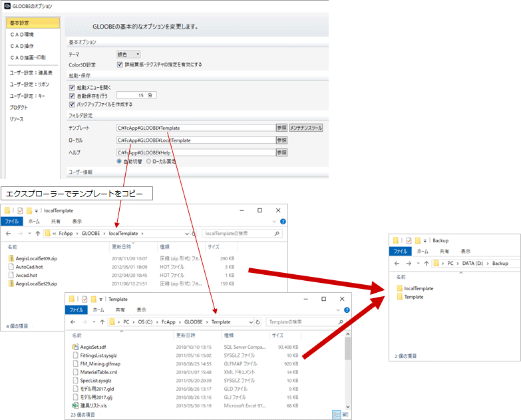Click the up-arrow in localTemplate explorer
This screenshot has width=521, height=420.
(37, 234)
